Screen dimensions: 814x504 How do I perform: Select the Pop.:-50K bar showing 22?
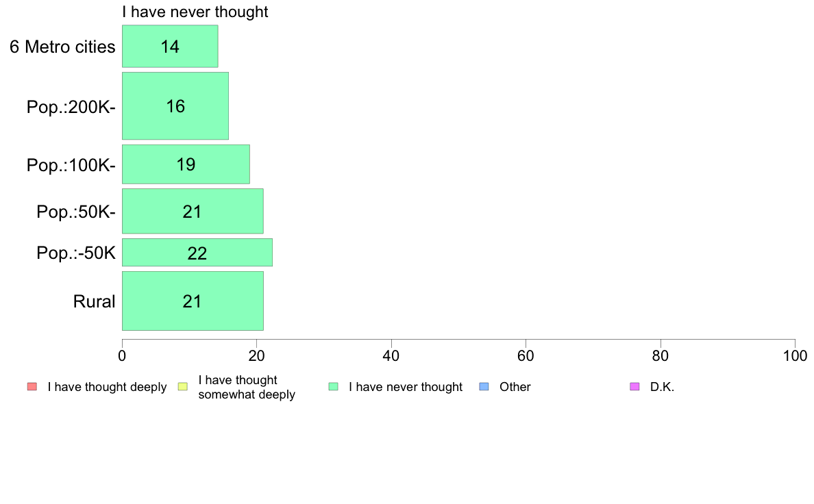[x=197, y=253]
